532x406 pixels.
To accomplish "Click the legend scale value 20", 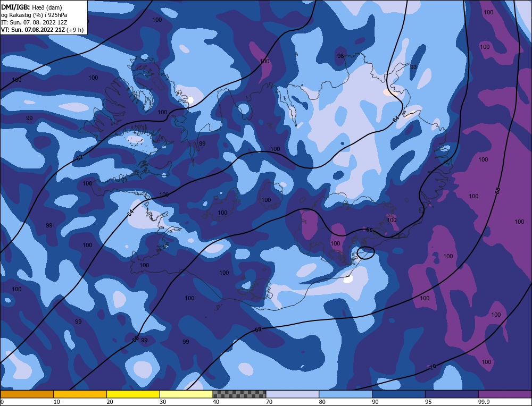I will click(110, 402).
